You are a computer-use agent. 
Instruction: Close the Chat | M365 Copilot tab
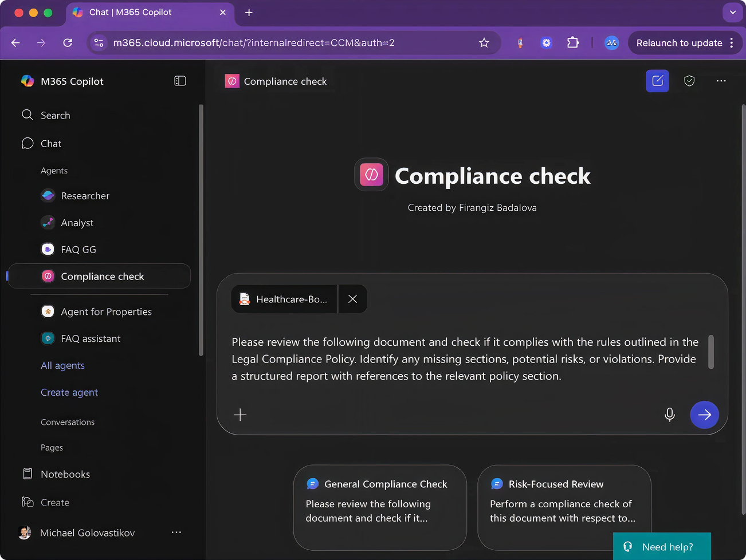click(223, 12)
